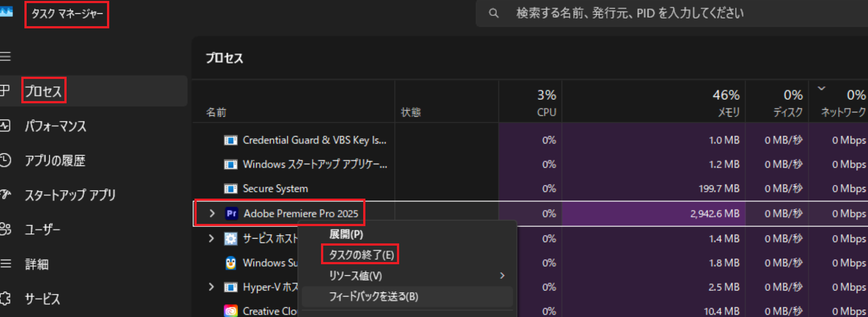Screen dimensions: 868x317
Task: Click the Windows Subsystem penguin icon
Action: coord(230,263)
